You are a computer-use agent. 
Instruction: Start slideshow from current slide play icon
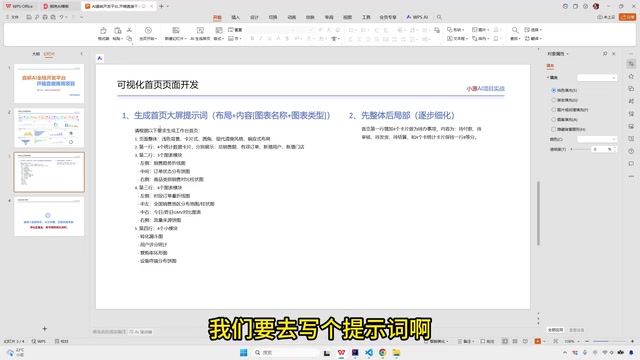pos(148,31)
